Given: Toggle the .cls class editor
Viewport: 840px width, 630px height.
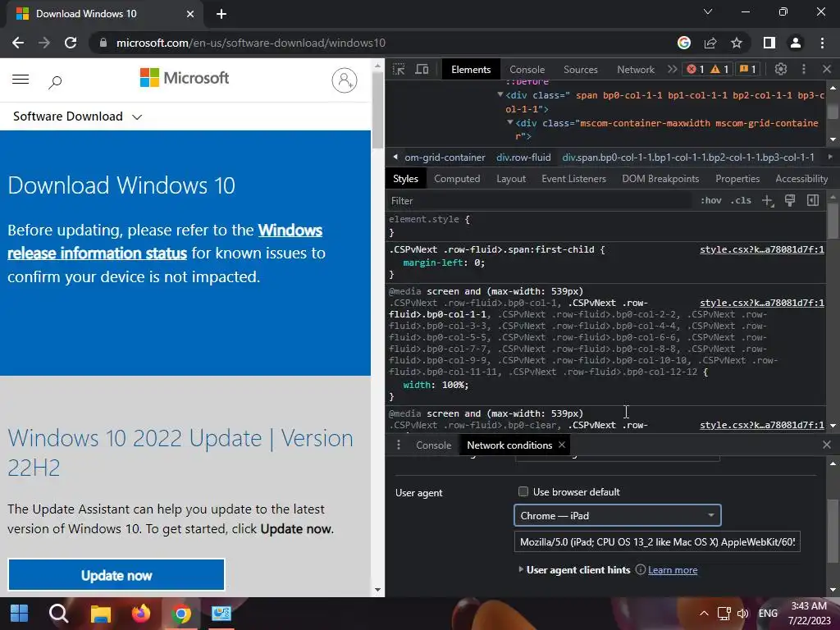Looking at the screenshot, I should 741,200.
